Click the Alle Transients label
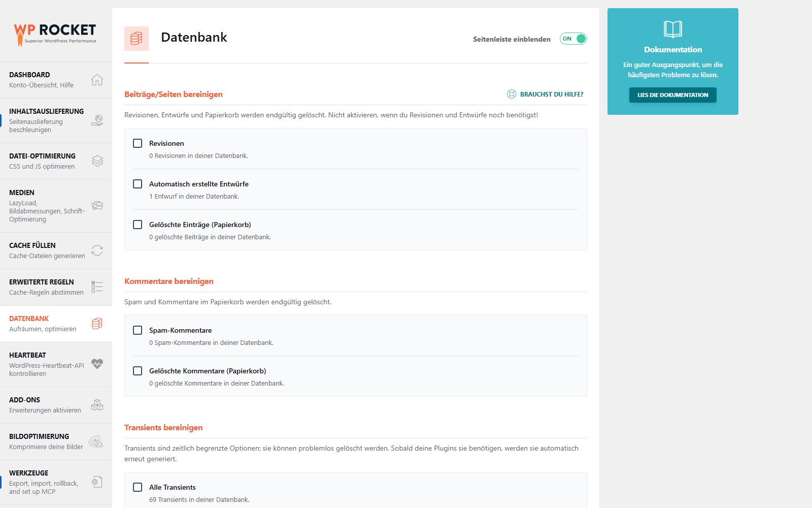Image resolution: width=812 pixels, height=508 pixels. 173,487
